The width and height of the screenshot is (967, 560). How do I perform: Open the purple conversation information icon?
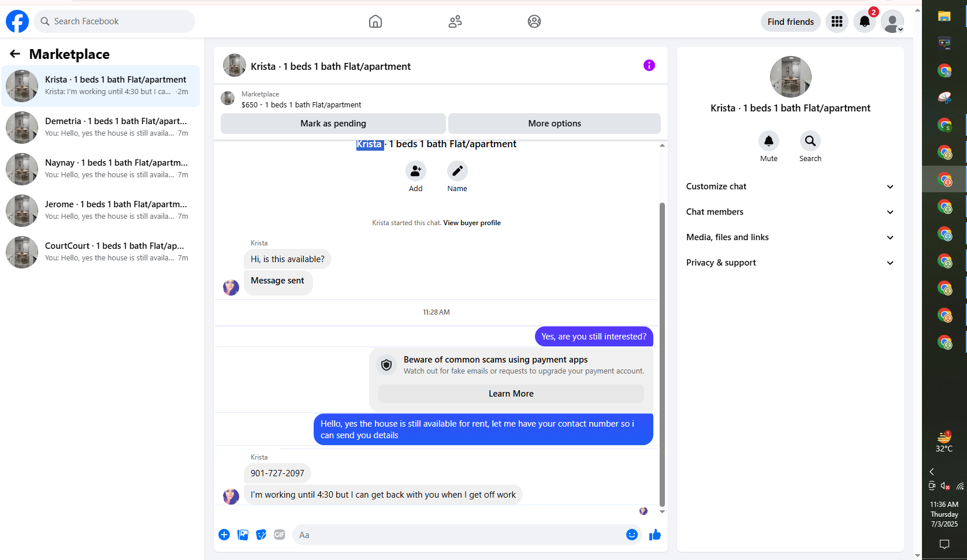coord(649,65)
